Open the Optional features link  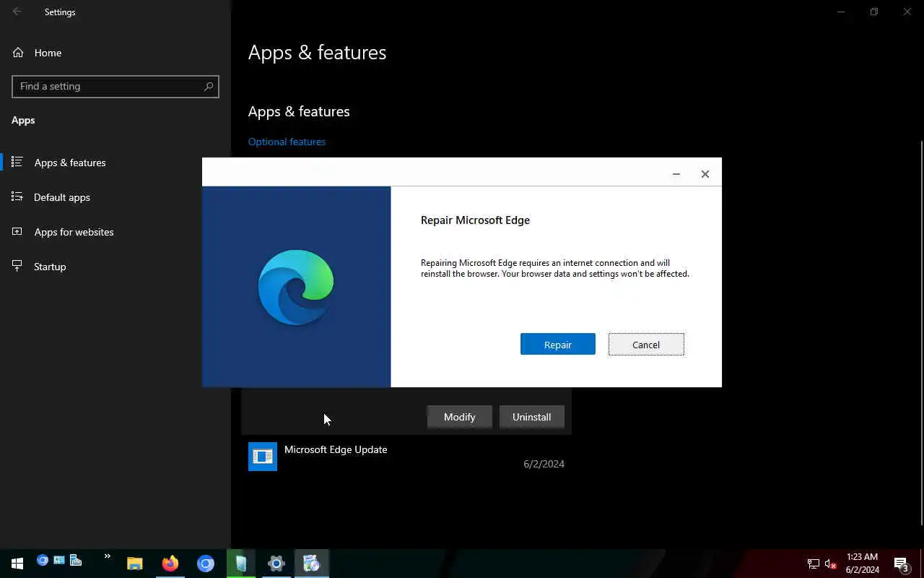pos(287,142)
